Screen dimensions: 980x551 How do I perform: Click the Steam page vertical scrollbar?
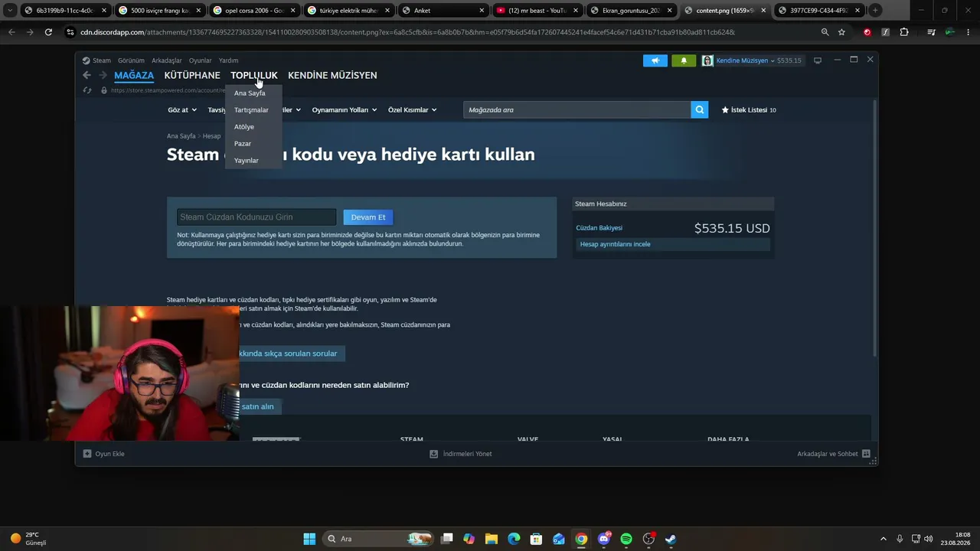[874, 227]
